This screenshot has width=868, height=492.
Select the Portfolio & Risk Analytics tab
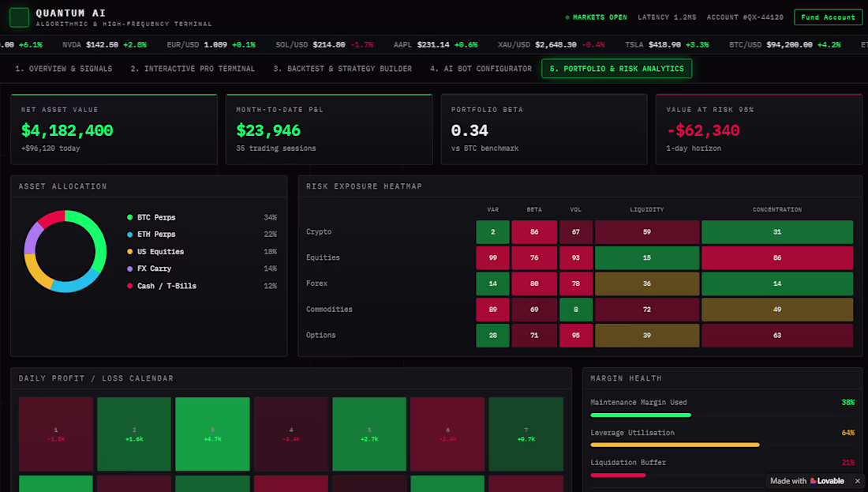click(x=617, y=69)
